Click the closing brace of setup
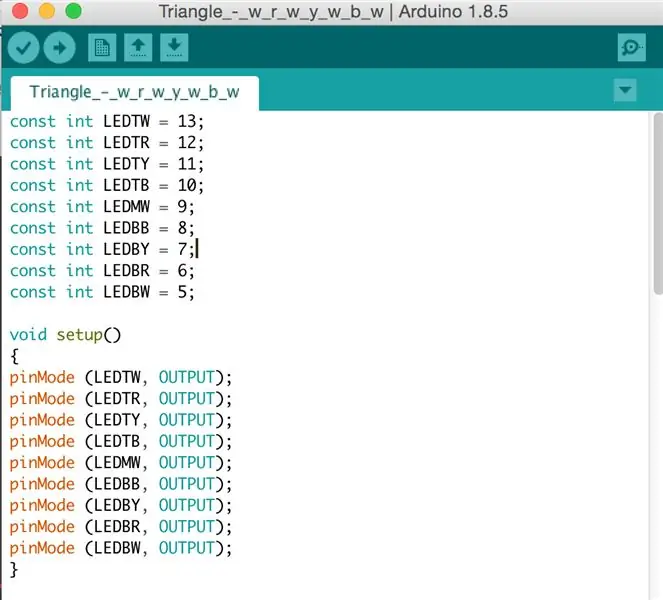 pyautogui.click(x=14, y=570)
